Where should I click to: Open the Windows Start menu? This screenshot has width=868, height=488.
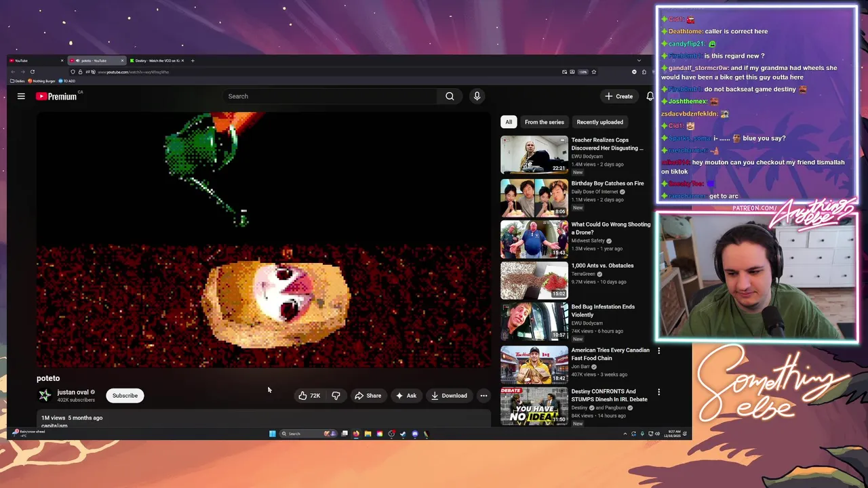[273, 434]
